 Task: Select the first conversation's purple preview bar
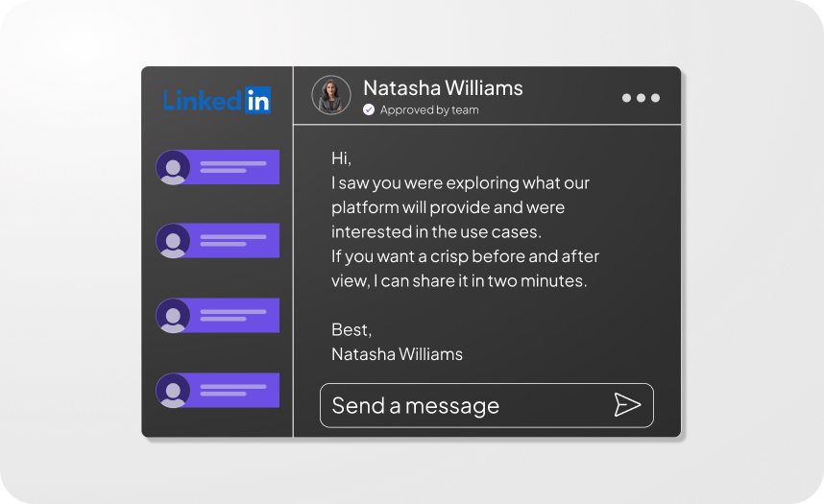point(235,167)
